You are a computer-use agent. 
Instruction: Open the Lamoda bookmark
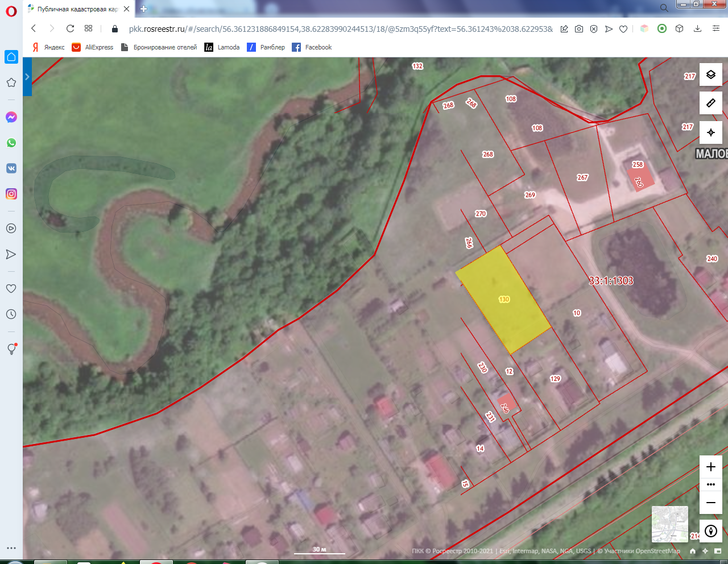222,47
